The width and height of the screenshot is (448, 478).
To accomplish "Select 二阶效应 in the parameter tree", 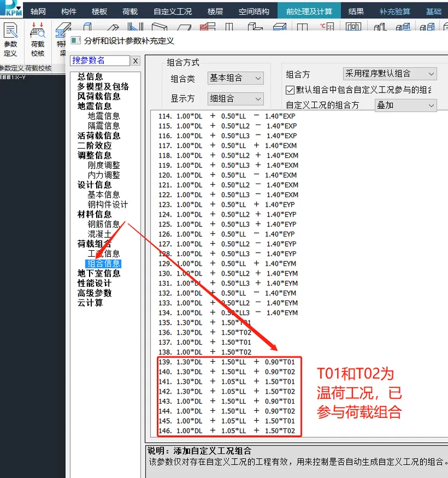I will [95, 145].
